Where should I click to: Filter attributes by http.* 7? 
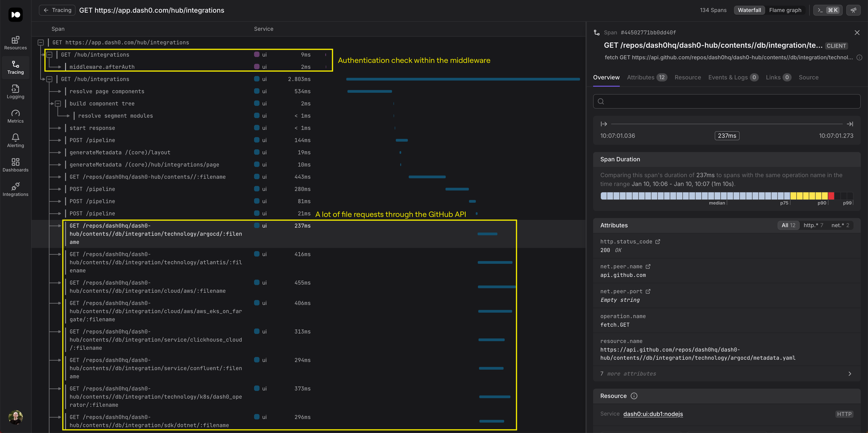click(813, 225)
